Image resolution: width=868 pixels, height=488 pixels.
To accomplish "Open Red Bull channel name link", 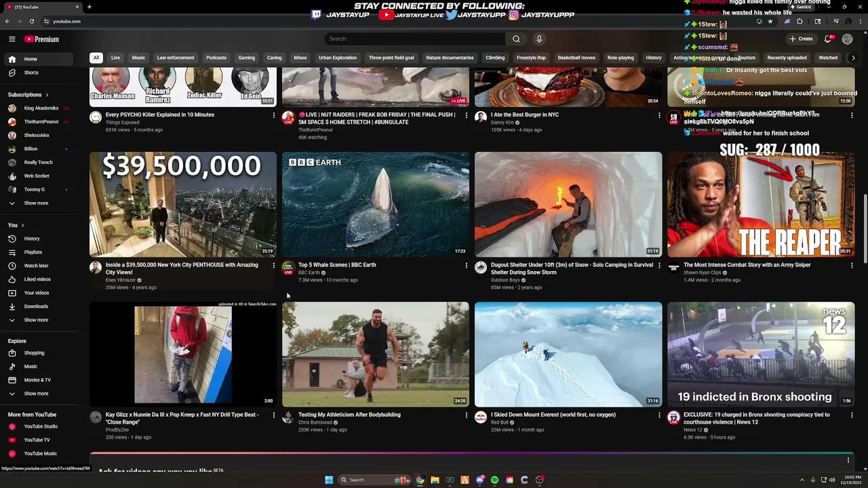I will pos(499,422).
